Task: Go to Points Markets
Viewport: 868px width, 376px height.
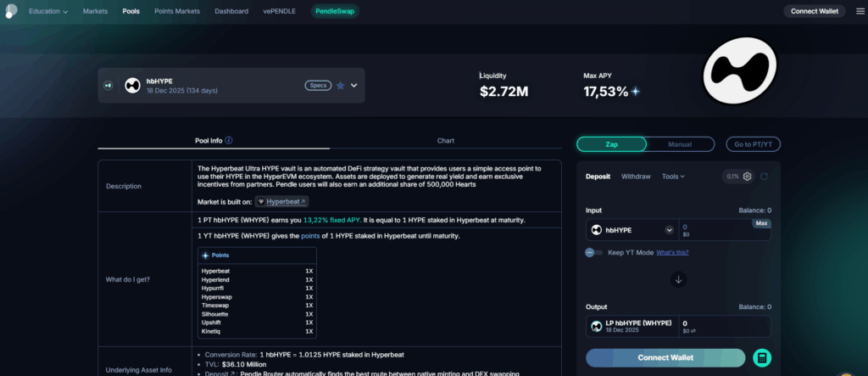Action: pos(177,11)
